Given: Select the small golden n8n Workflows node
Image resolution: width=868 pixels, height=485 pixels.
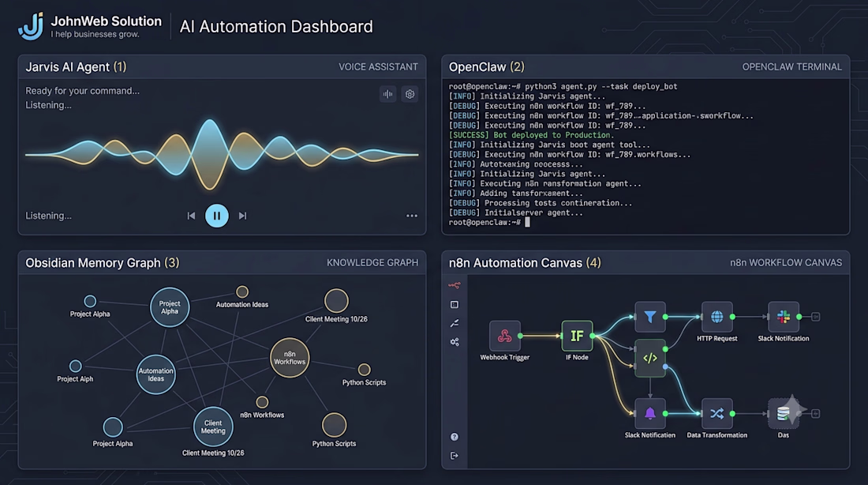Looking at the screenshot, I should click(x=263, y=402).
